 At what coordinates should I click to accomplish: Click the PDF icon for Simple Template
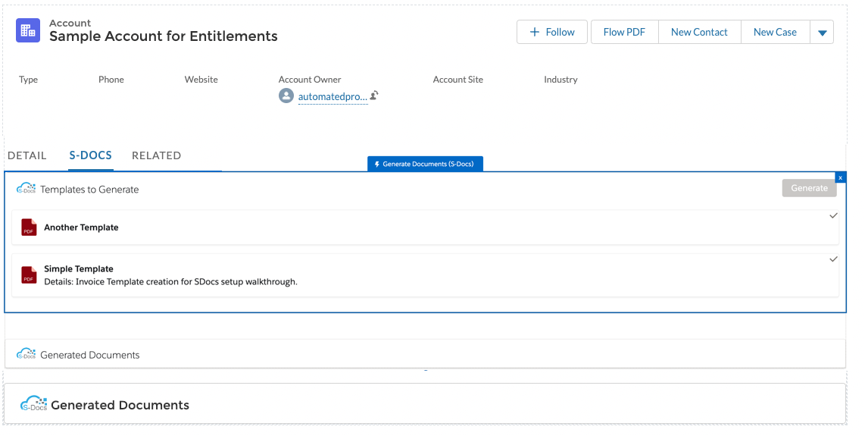[29, 275]
